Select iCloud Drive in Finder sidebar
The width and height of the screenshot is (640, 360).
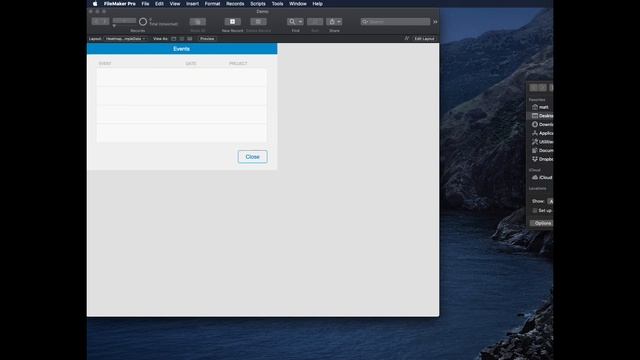coord(542,178)
